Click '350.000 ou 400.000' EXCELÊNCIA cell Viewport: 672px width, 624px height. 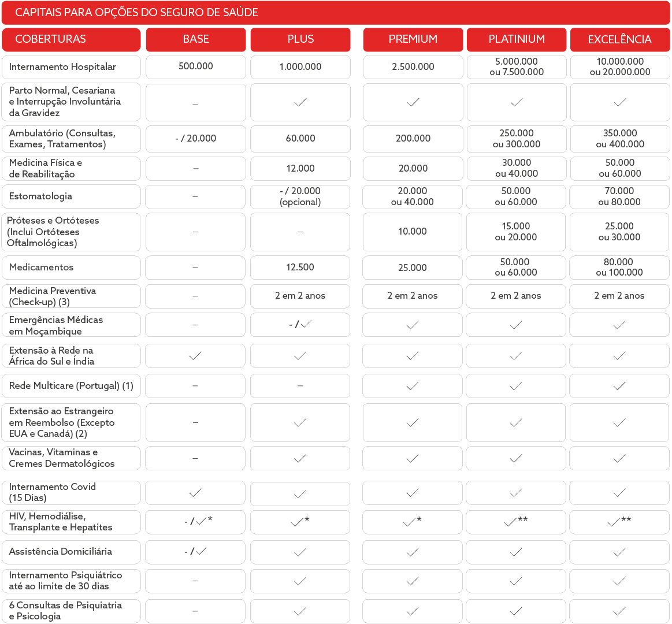tap(620, 139)
